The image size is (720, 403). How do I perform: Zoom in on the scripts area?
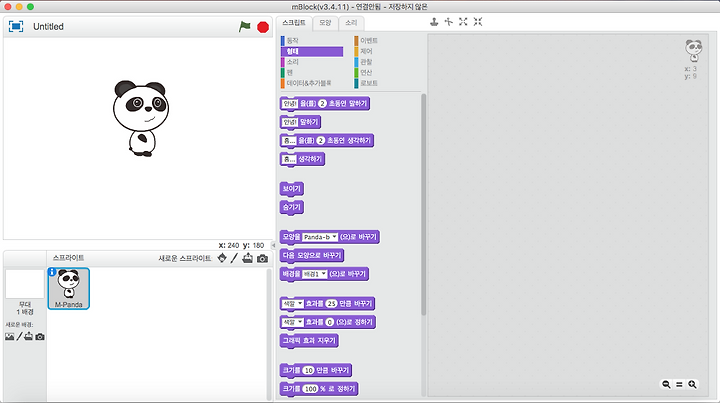point(692,385)
